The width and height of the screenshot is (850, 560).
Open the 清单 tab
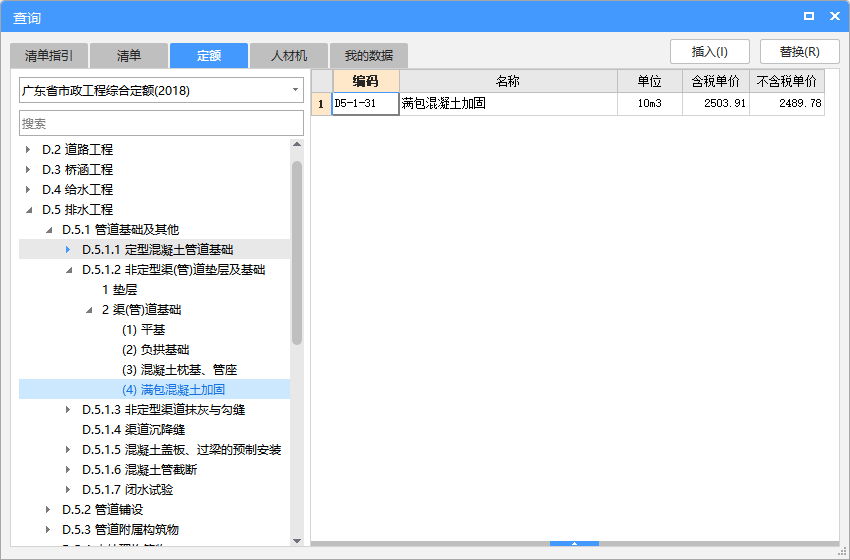pos(128,55)
